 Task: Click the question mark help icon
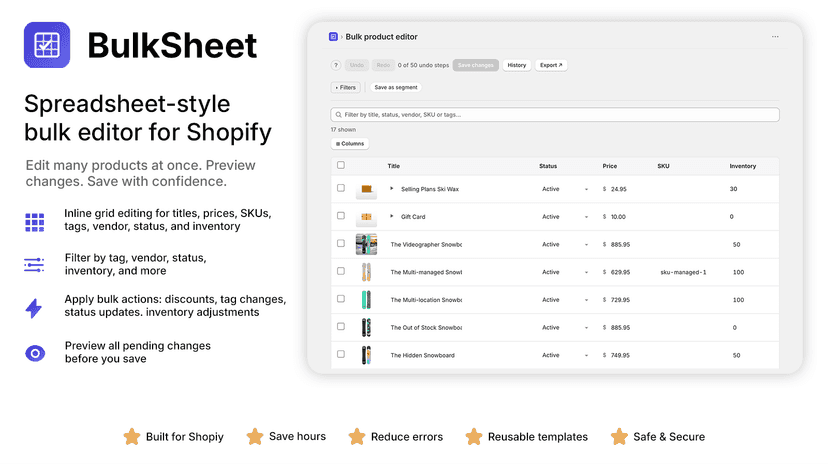336,65
